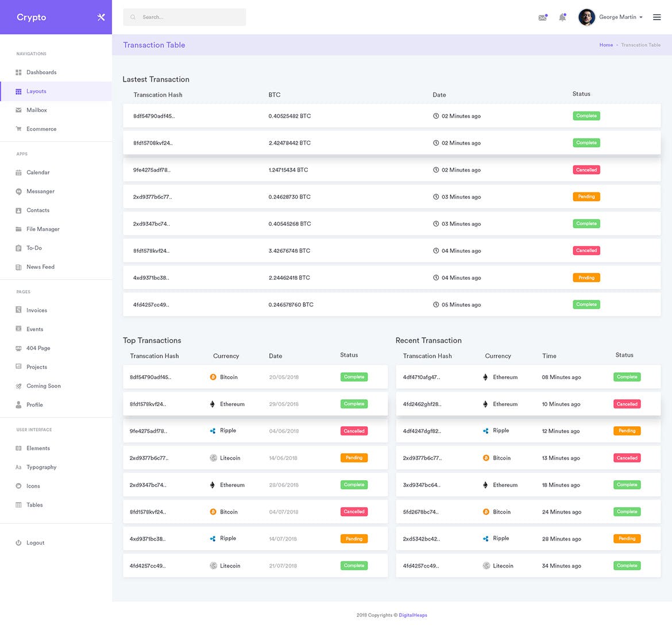Click the DigitalHeaps copyright link

point(413,615)
